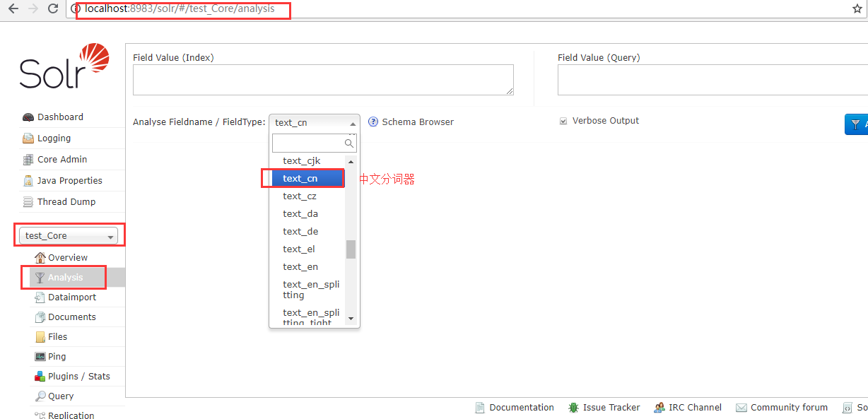Open the Ping section
The height and width of the screenshot is (419, 868).
tap(57, 357)
